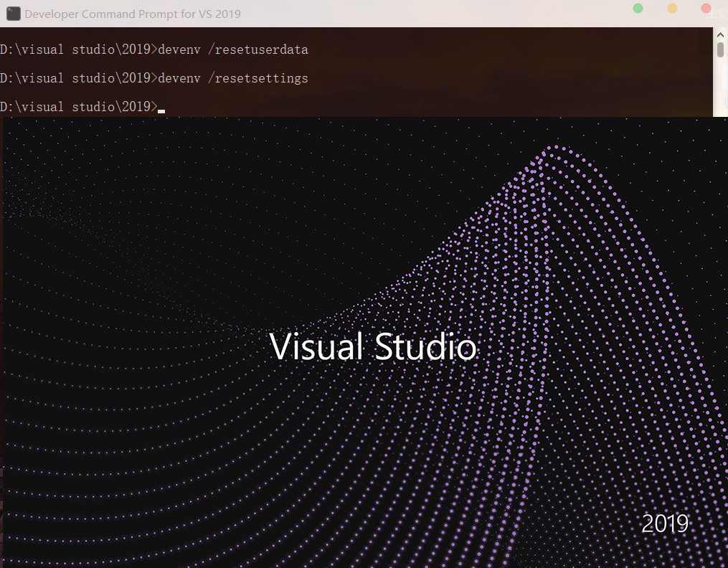Click the 'Visual Studio' splash text
Viewport: 728px width, 568px height.
(373, 346)
